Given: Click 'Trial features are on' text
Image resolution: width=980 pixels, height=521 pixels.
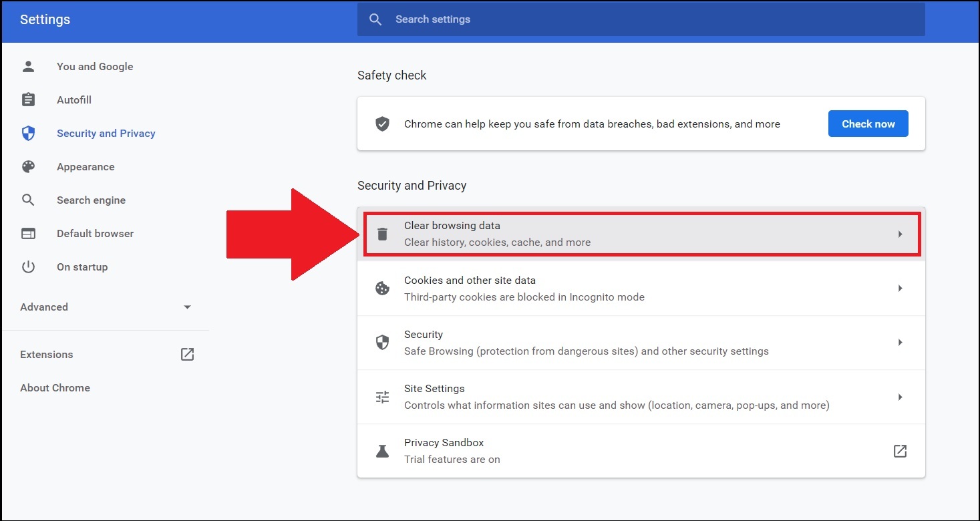Looking at the screenshot, I should (x=452, y=460).
